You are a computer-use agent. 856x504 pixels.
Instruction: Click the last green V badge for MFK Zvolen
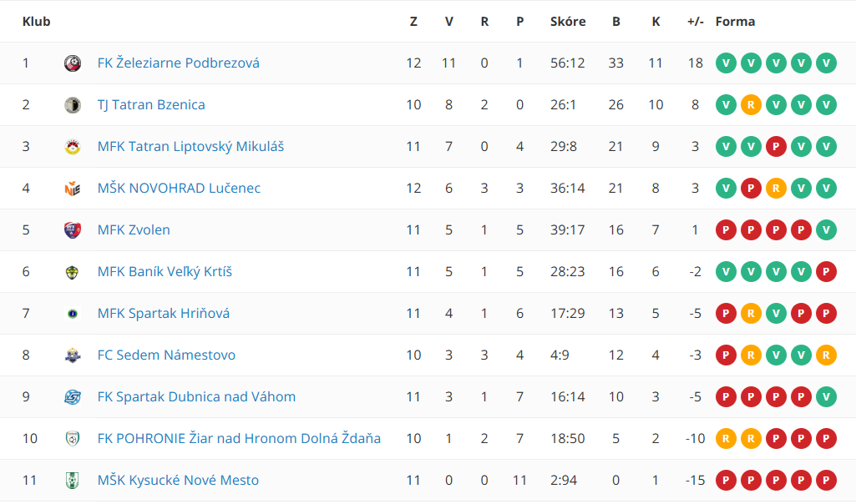pos(827,230)
